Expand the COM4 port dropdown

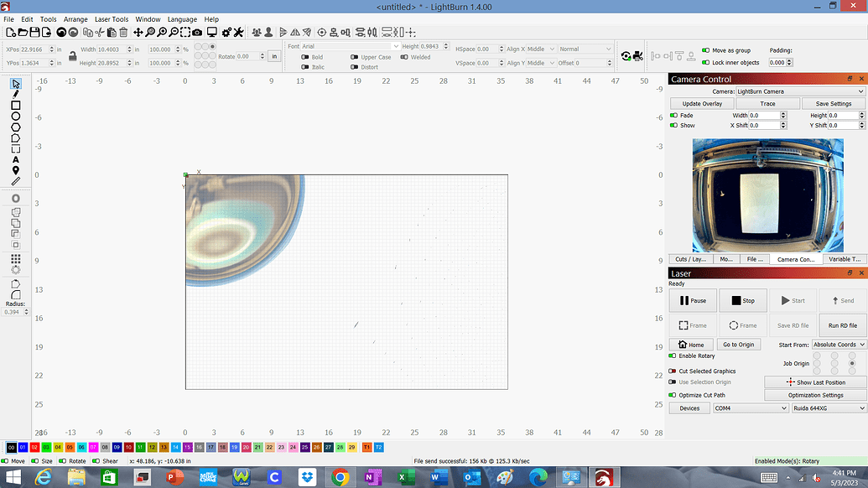pyautogui.click(x=750, y=408)
